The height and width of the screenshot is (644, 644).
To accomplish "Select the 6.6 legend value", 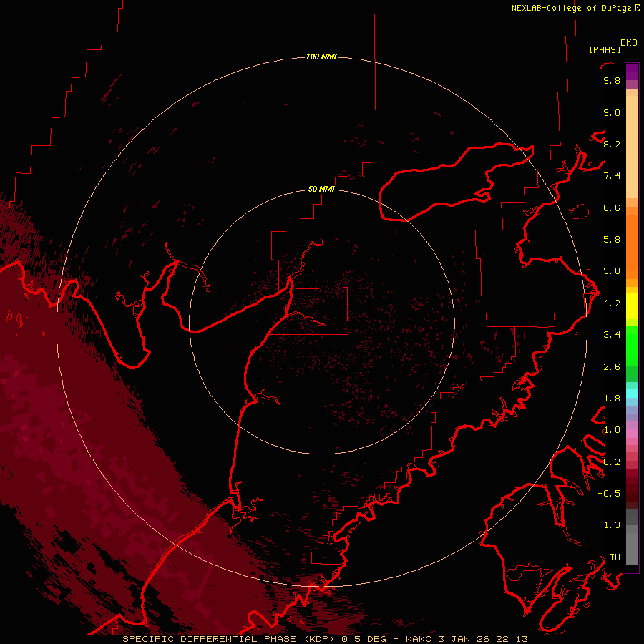I will click(612, 208).
